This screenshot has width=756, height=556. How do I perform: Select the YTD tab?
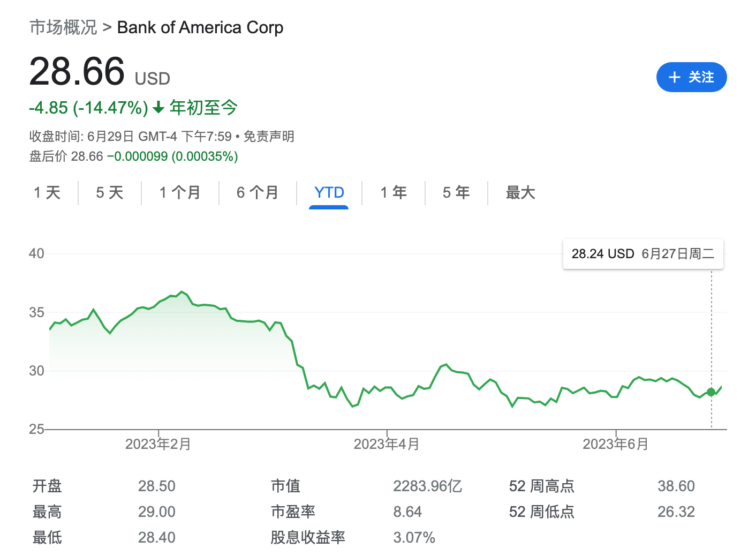[329, 192]
